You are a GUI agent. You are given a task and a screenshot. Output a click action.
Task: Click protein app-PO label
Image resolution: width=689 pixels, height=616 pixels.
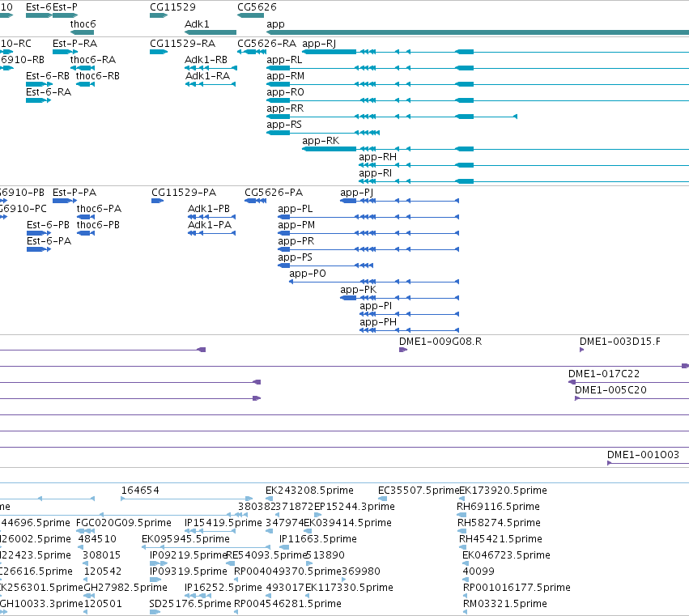[x=308, y=274]
